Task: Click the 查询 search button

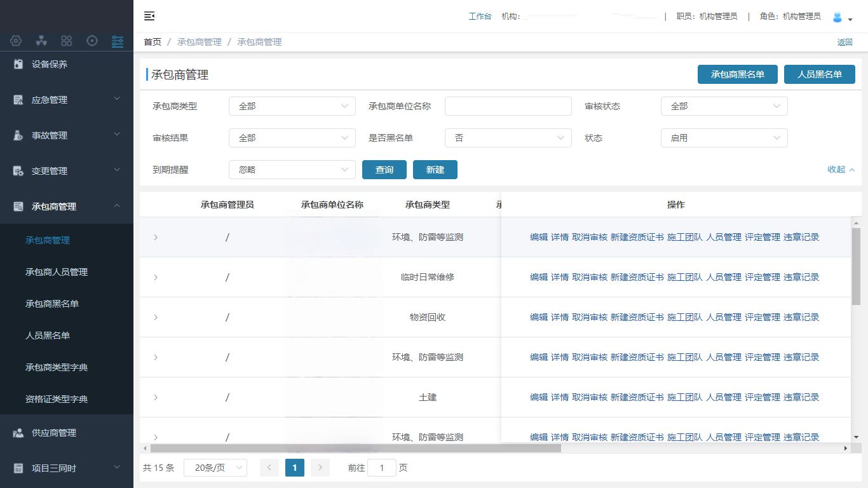Action: (x=384, y=170)
